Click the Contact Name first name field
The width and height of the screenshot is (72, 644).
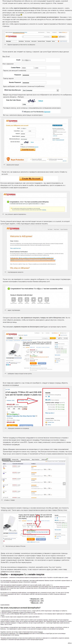pos(27,68)
